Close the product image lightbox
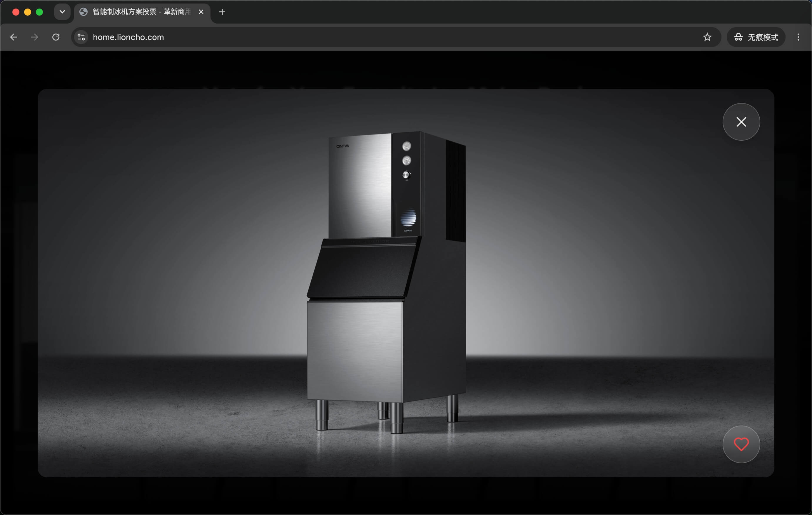The height and width of the screenshot is (515, 812). pos(741,122)
